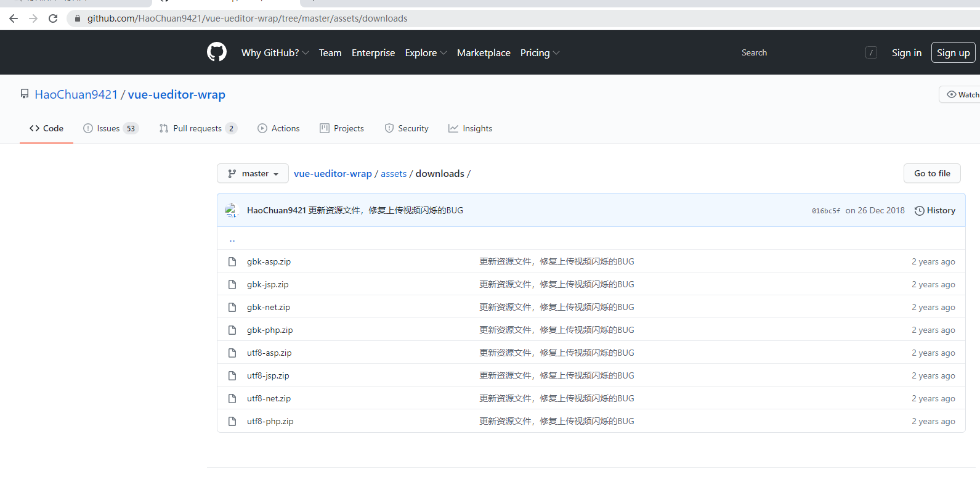Viewport: 980px width, 479px height.
Task: Go up via the parent directory dots
Action: [x=232, y=239]
